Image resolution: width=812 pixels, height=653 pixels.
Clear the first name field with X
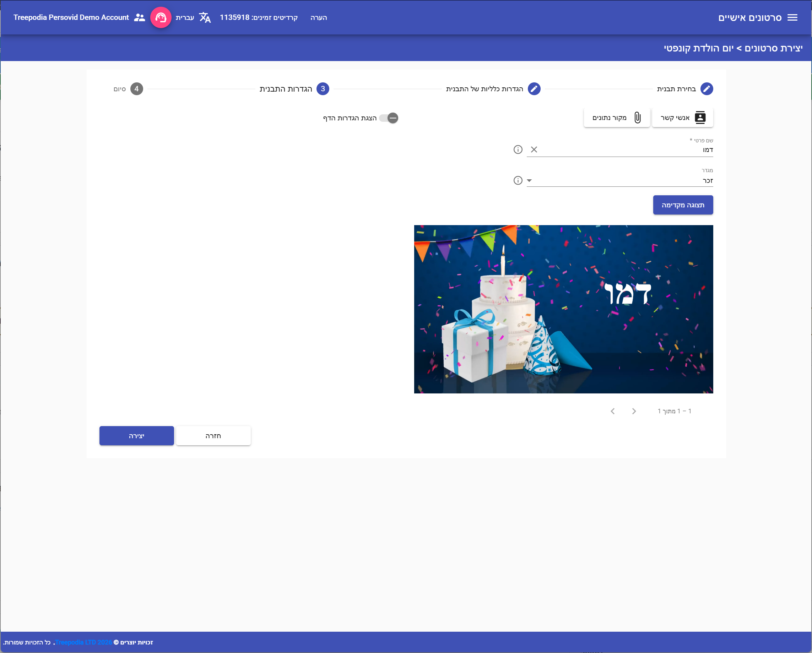[534, 149]
